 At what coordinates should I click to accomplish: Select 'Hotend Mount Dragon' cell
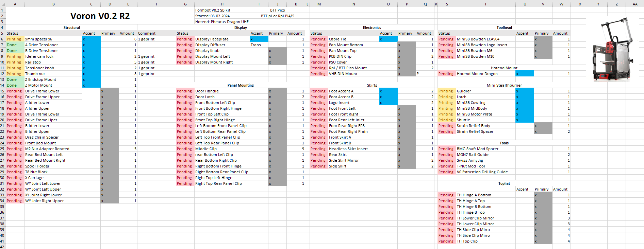pos(485,74)
